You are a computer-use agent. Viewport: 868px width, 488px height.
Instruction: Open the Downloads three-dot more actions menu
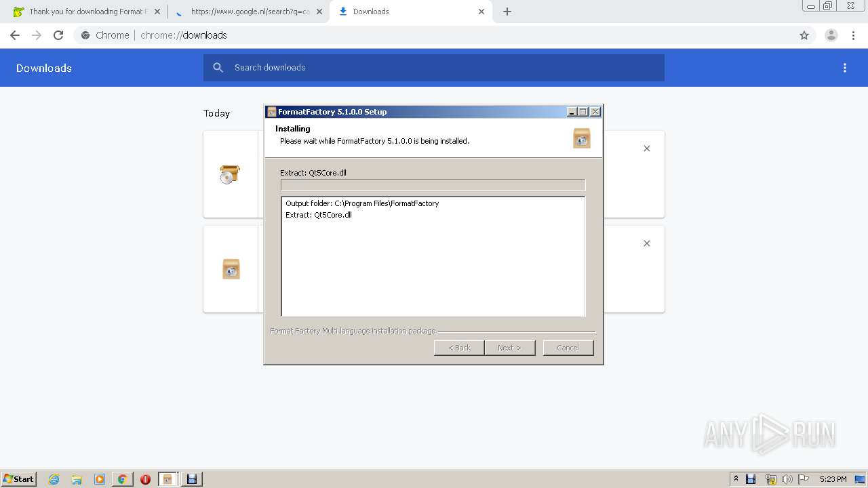(x=845, y=68)
